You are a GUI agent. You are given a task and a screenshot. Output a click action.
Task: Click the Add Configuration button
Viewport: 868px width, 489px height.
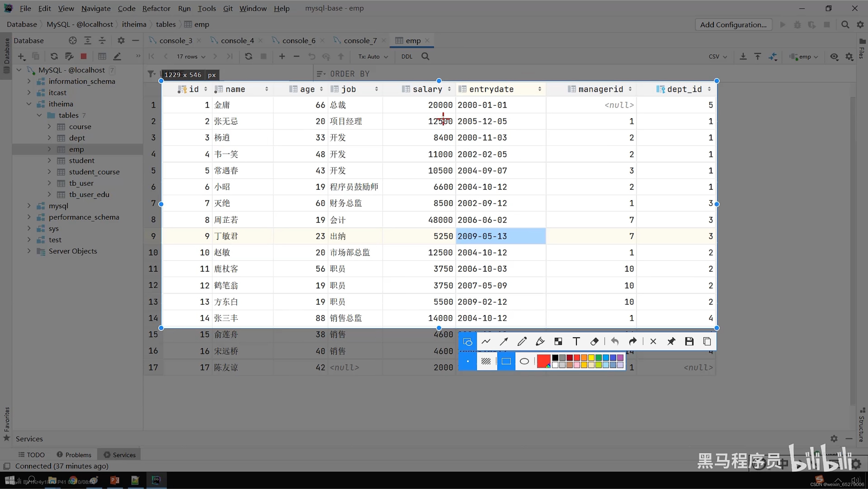pyautogui.click(x=733, y=24)
